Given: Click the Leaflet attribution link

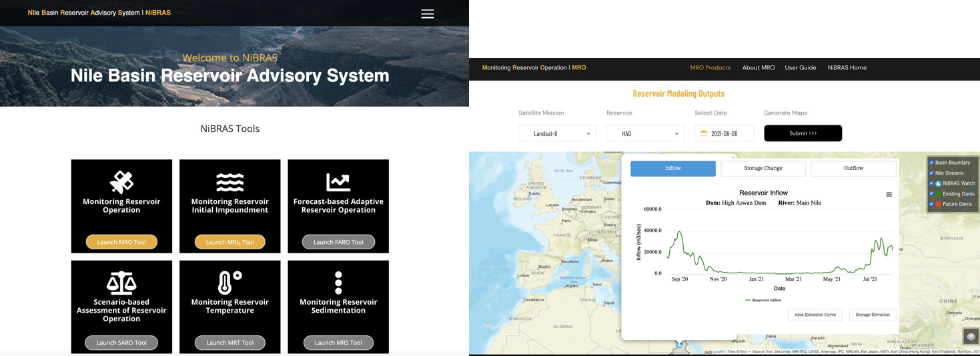Looking at the screenshot, I should point(719,351).
